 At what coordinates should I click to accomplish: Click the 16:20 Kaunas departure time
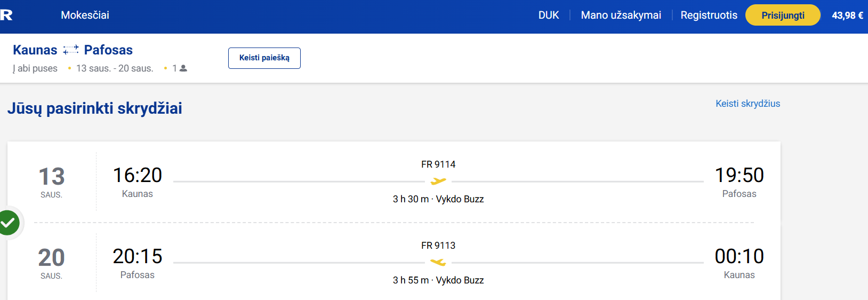pyautogui.click(x=138, y=175)
